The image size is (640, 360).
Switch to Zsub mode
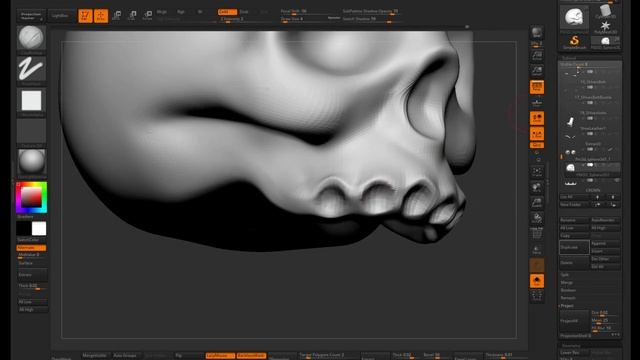pyautogui.click(x=244, y=12)
